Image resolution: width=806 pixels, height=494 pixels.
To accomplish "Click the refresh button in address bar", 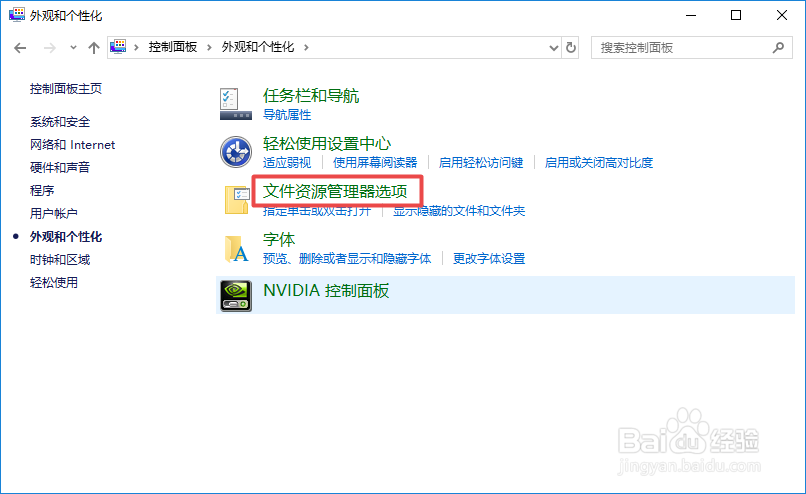I will click(x=571, y=48).
